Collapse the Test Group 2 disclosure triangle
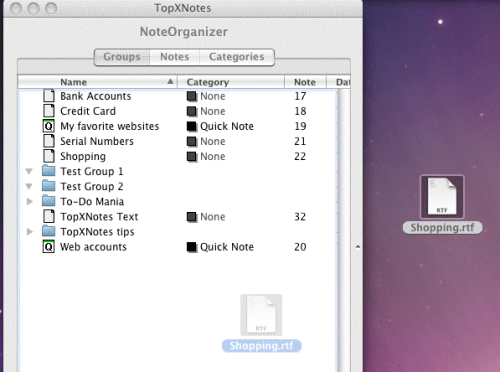Screen dimensions: 500x372 (29, 186)
